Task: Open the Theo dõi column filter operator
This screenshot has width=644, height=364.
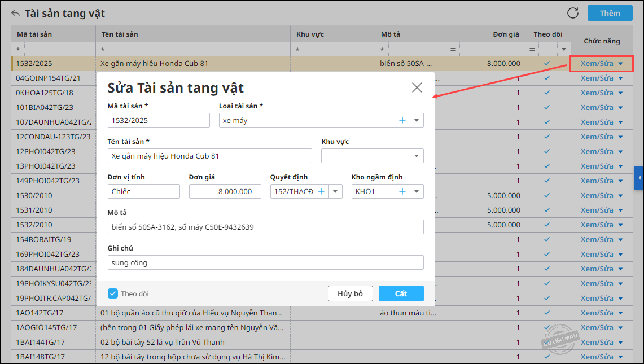Action: pyautogui.click(x=532, y=49)
